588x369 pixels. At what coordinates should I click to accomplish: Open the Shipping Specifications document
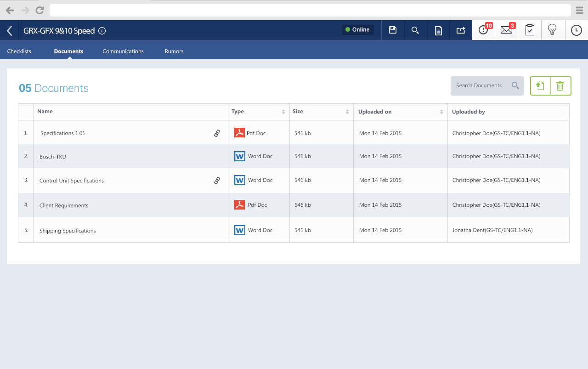coord(68,231)
